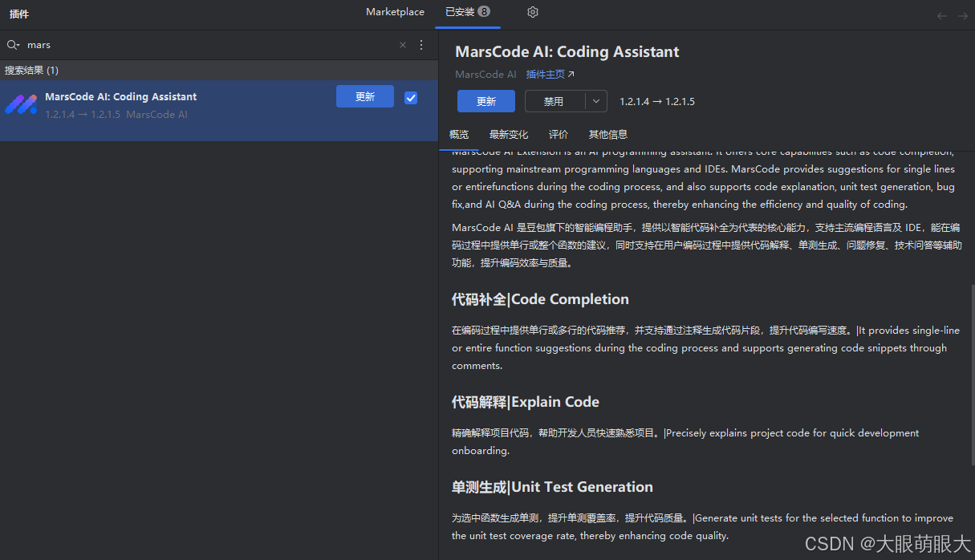The height and width of the screenshot is (560, 975).
Task: Open the 最新变化 tab
Action: click(509, 135)
